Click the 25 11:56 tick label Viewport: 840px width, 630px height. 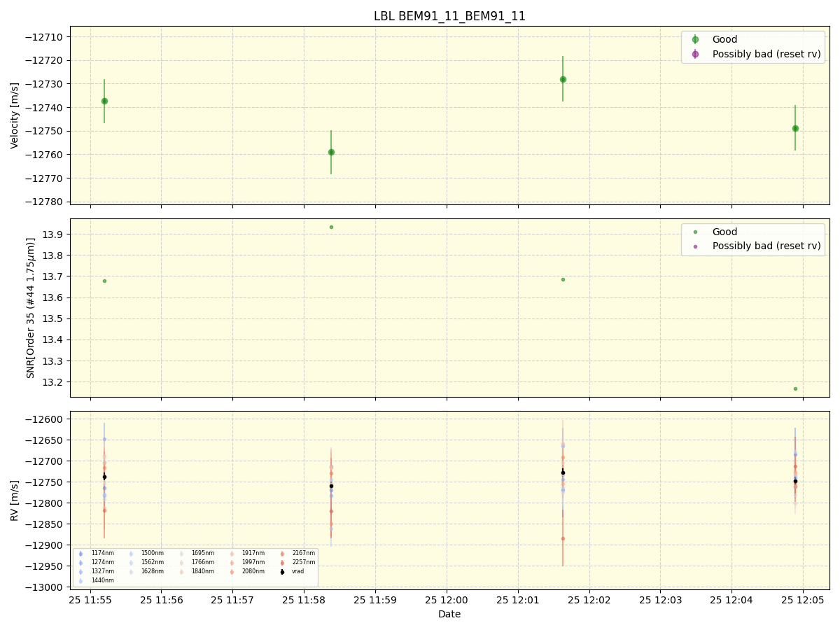[161, 600]
